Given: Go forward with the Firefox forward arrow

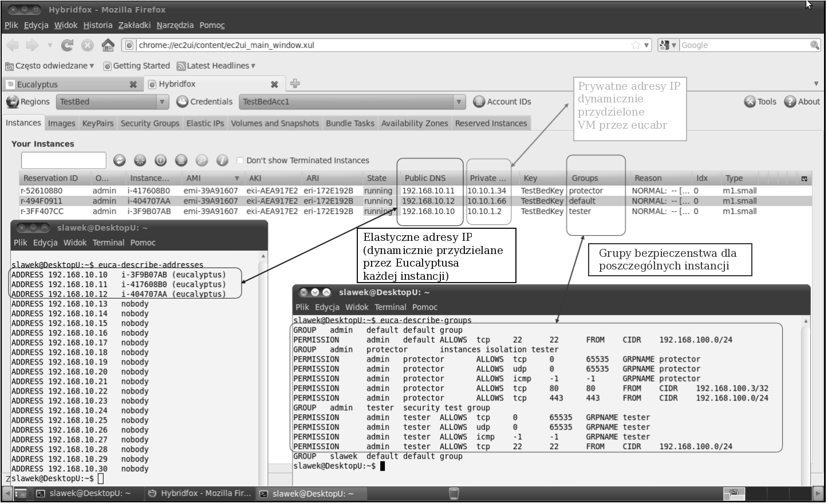Looking at the screenshot, I should point(33,45).
